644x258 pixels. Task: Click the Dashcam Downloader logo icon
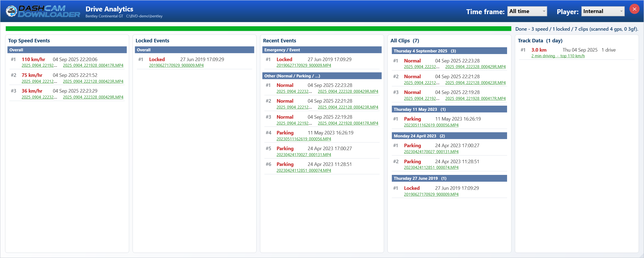click(x=12, y=11)
